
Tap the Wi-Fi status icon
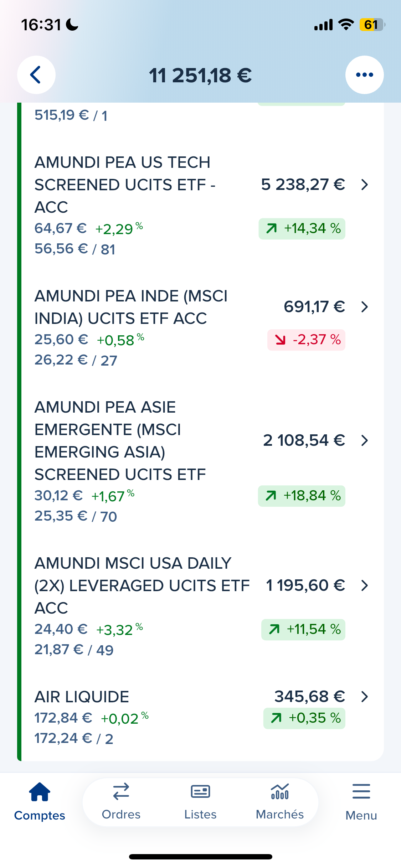346,25
